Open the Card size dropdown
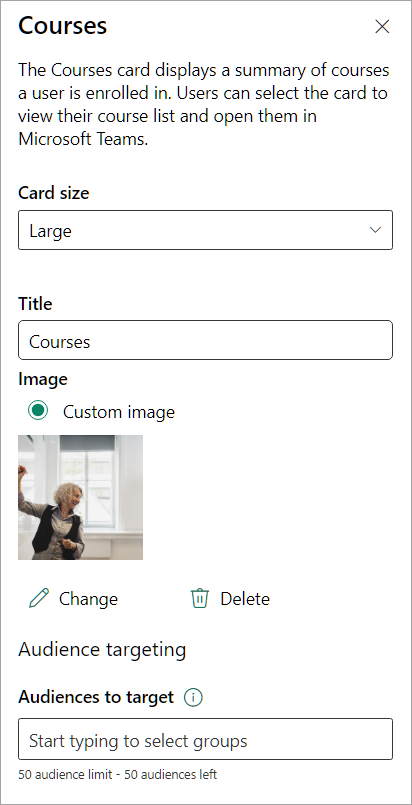412x805 pixels. pos(205,230)
